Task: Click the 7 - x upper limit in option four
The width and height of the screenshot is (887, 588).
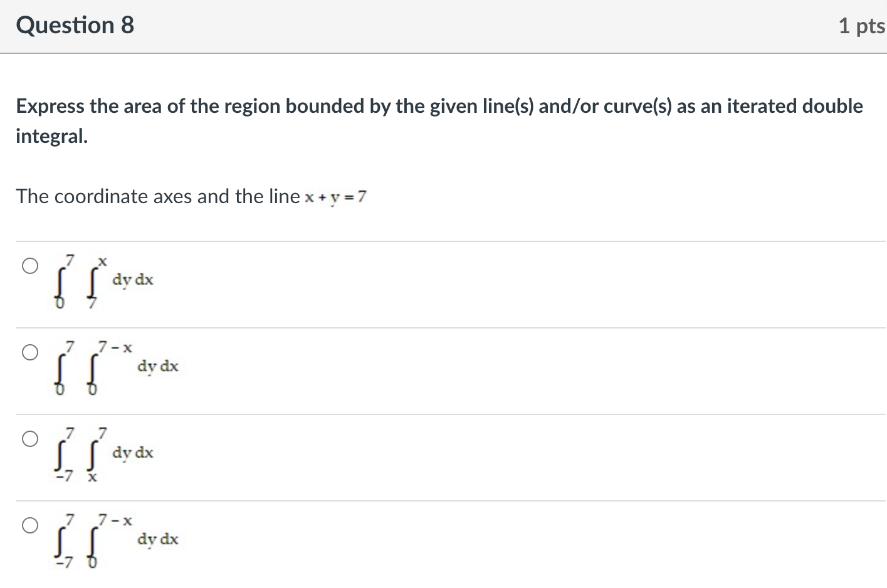Action: 114,520
